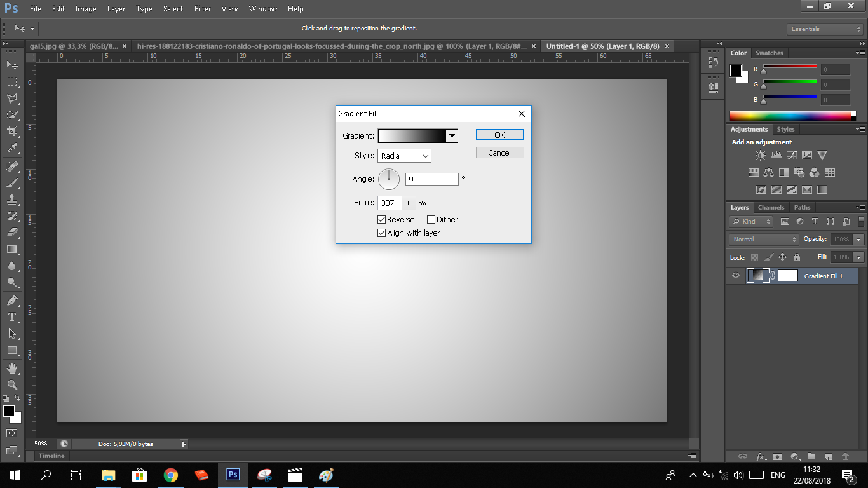This screenshot has height=488, width=868.
Task: Hide the Gradient Fill 1 layer
Action: (736, 276)
